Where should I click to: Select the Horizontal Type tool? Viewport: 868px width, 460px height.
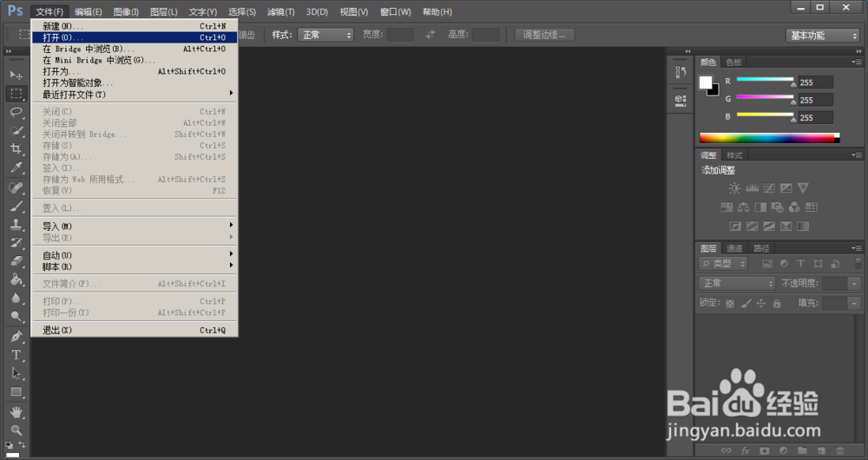coord(16,355)
